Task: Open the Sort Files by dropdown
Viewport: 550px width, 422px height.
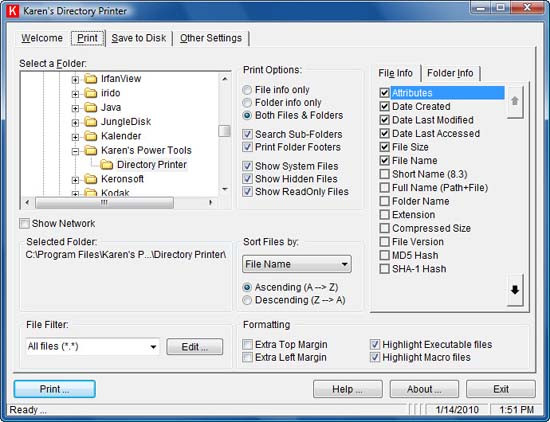Action: click(297, 264)
